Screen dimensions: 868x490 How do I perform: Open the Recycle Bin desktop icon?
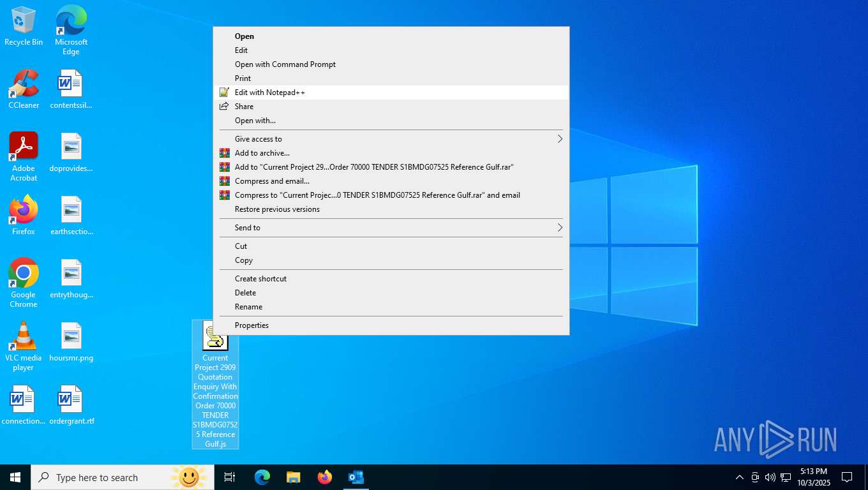click(x=24, y=26)
